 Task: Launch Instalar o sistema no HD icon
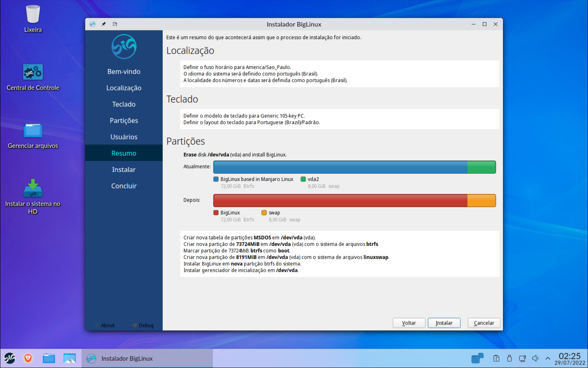[33, 188]
